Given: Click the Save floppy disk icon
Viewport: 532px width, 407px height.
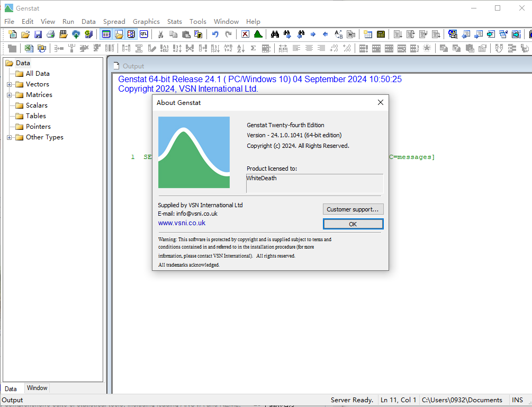Looking at the screenshot, I should click(38, 34).
